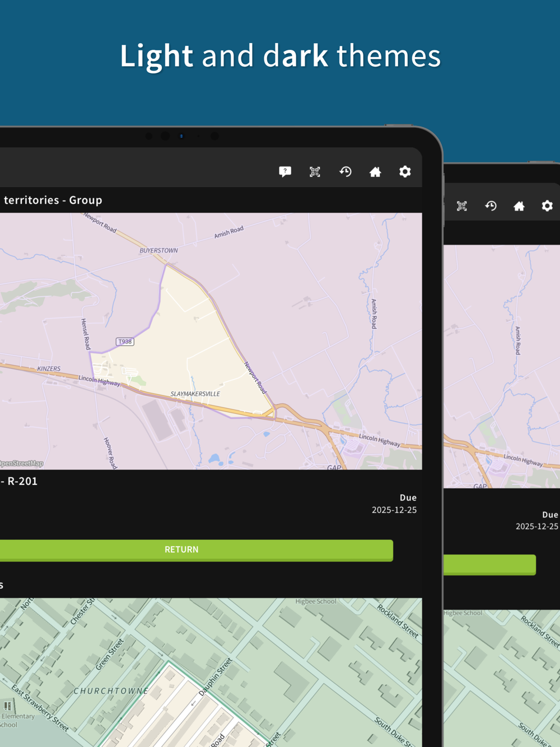
Task: Click the KINZERS map label
Action: [49, 368]
